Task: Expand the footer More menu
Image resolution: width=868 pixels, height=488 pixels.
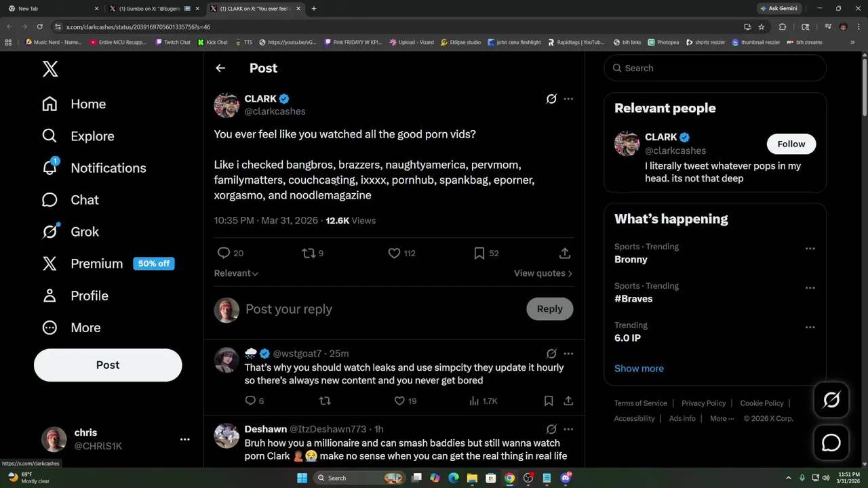Action: coord(722,418)
